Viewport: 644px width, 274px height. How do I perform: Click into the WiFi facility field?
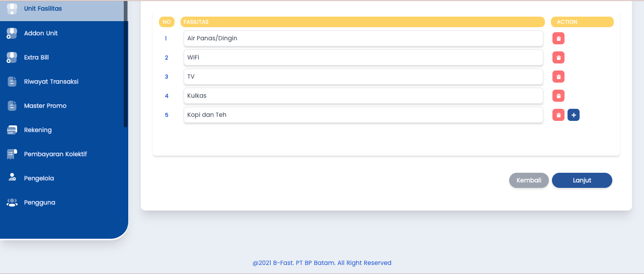tap(363, 57)
